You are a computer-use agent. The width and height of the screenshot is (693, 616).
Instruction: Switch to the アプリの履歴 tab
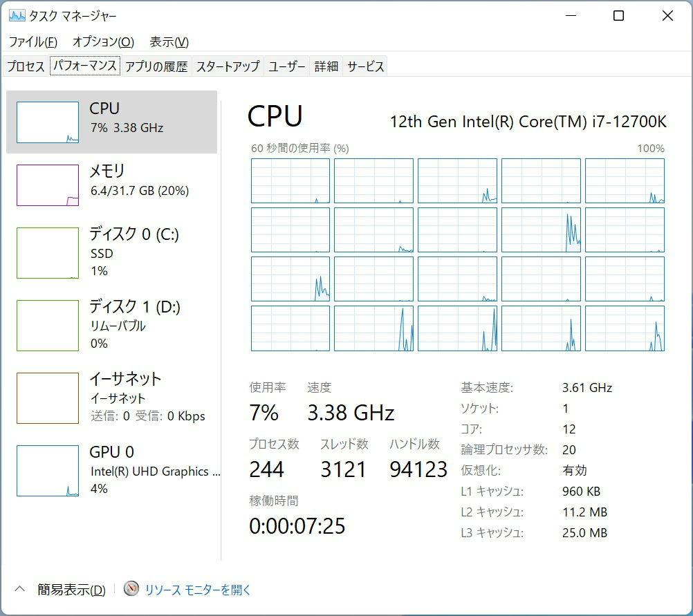tap(156, 66)
